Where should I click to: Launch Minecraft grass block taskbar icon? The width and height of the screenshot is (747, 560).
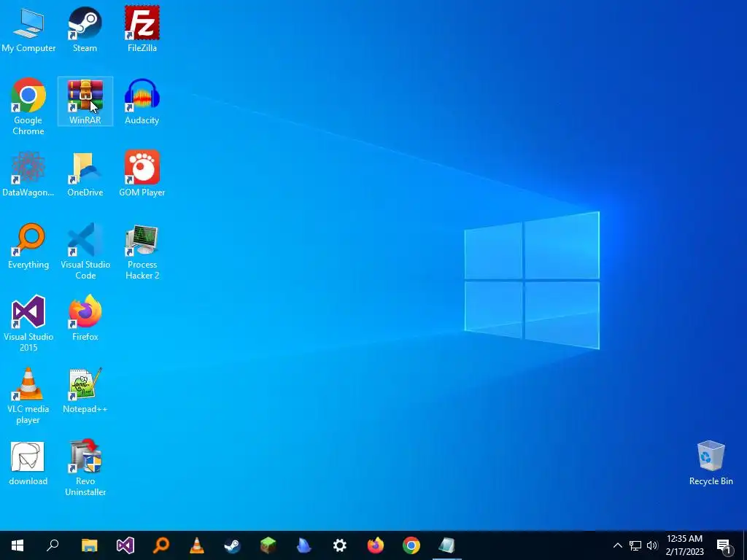click(x=268, y=545)
